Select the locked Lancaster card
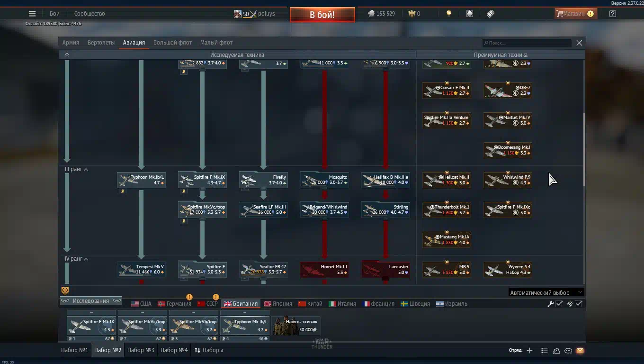Screen dimensions: 644x364 pos(385,270)
